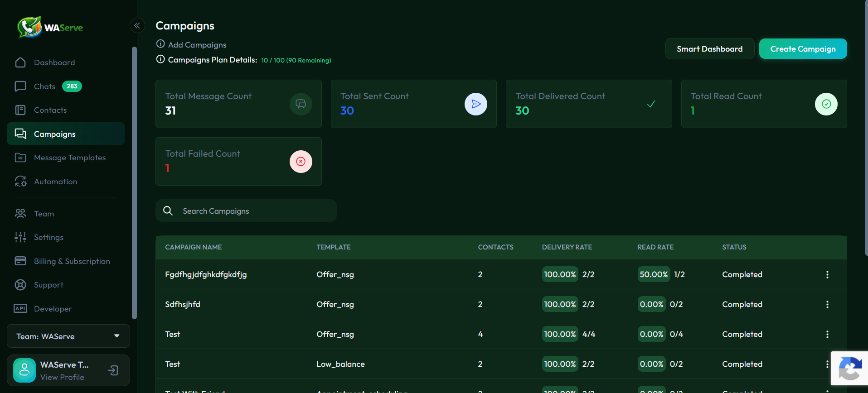
Task: Click the 4/4 delivery count
Action: (x=589, y=334)
